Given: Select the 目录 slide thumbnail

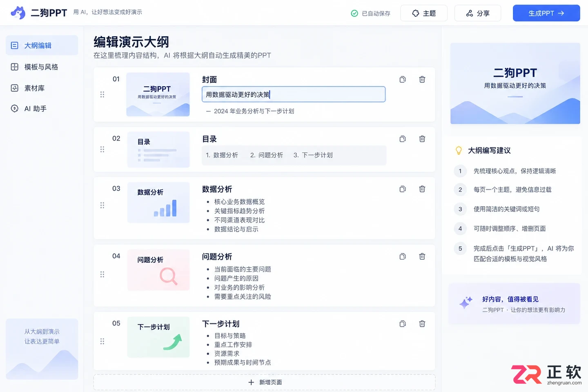Looking at the screenshot, I should (x=158, y=149).
